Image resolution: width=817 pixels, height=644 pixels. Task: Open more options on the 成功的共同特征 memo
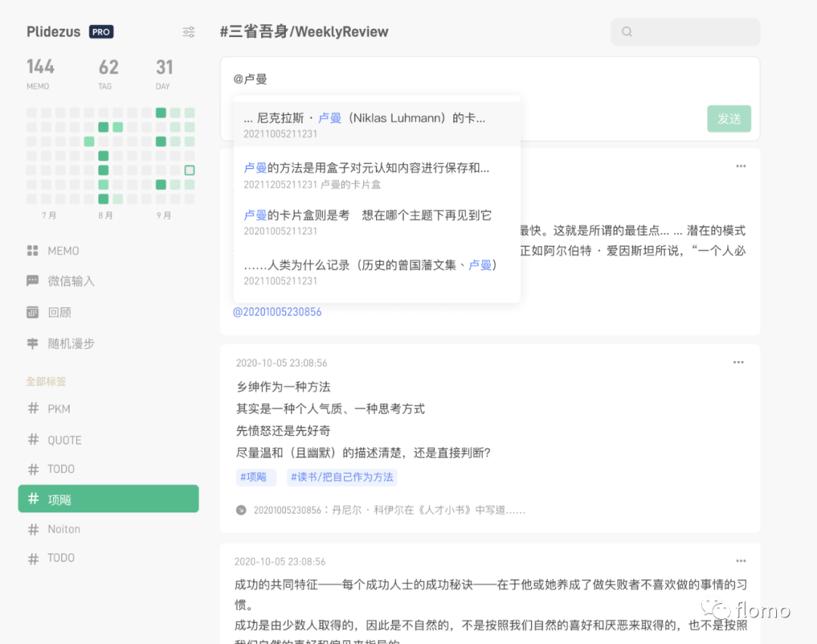click(741, 561)
